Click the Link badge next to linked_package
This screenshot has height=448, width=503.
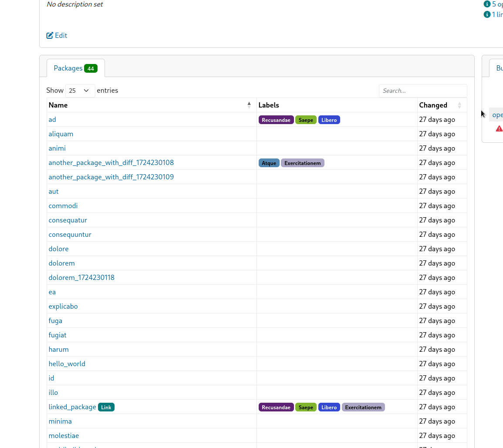(106, 407)
